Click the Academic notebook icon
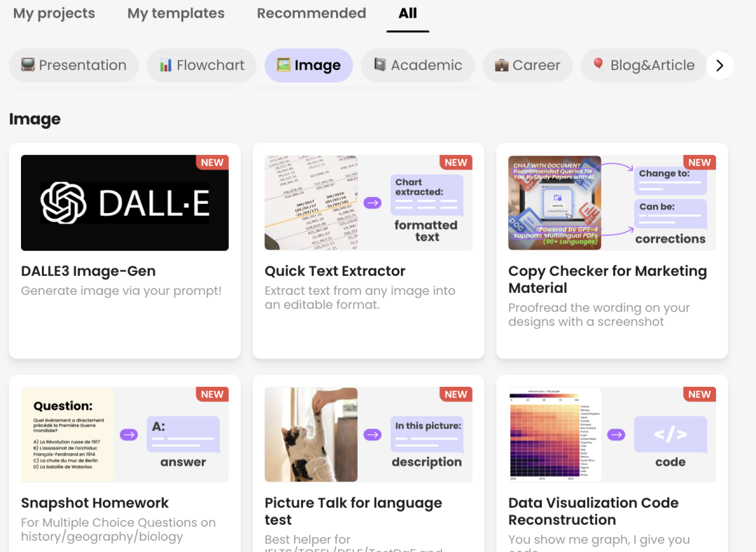The width and height of the screenshot is (756, 552). [x=380, y=64]
